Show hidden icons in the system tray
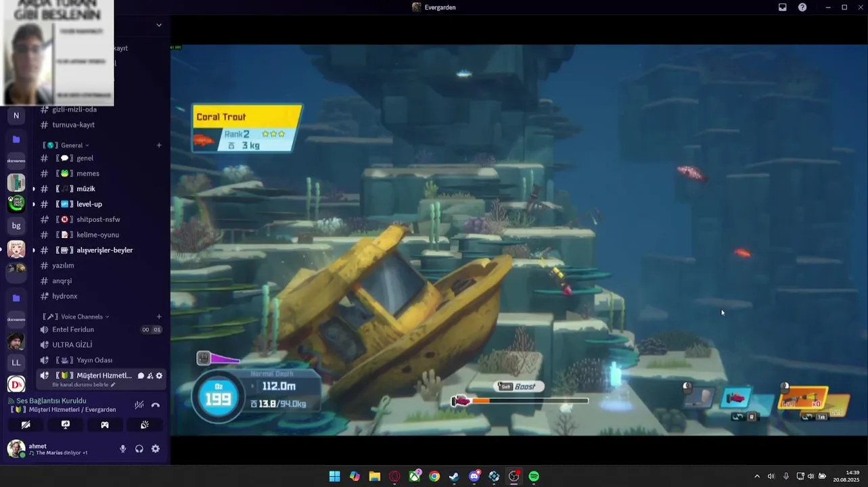 [x=756, y=476]
